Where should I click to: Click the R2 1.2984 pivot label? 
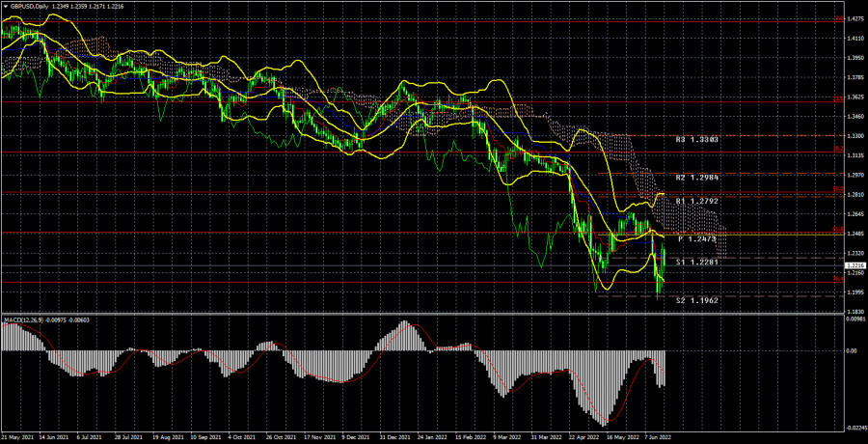(x=697, y=178)
